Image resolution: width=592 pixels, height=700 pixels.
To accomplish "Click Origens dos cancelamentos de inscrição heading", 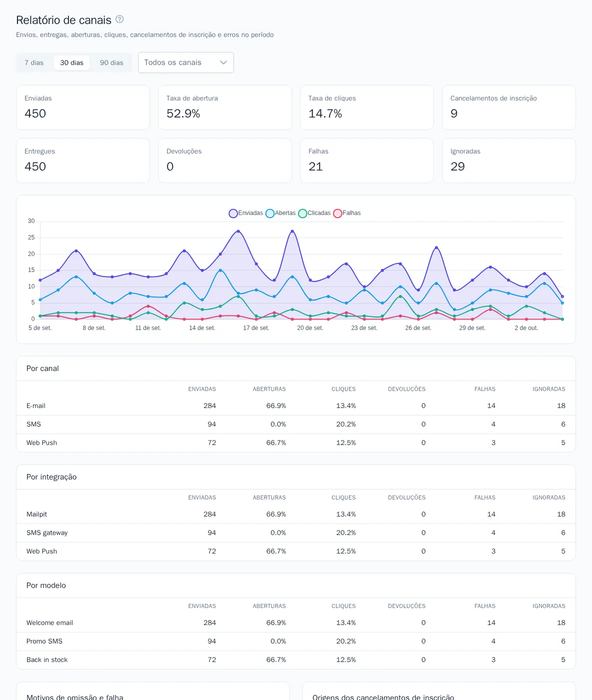I will (383, 697).
